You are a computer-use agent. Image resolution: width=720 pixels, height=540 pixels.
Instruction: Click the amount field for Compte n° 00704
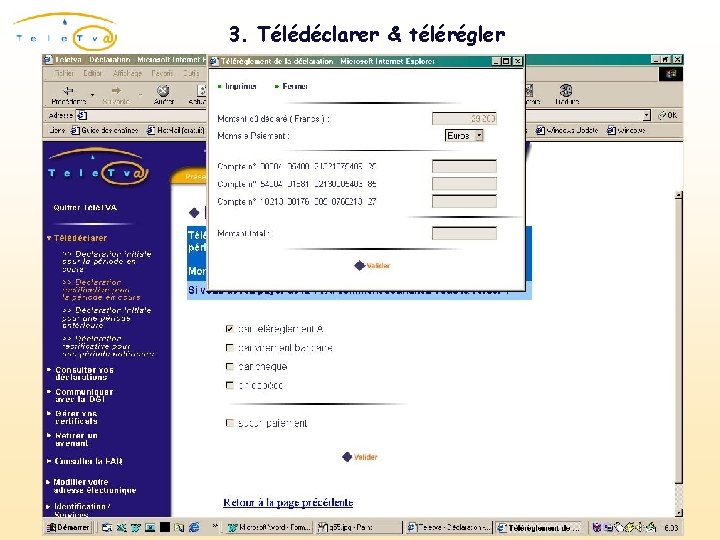pos(464,166)
